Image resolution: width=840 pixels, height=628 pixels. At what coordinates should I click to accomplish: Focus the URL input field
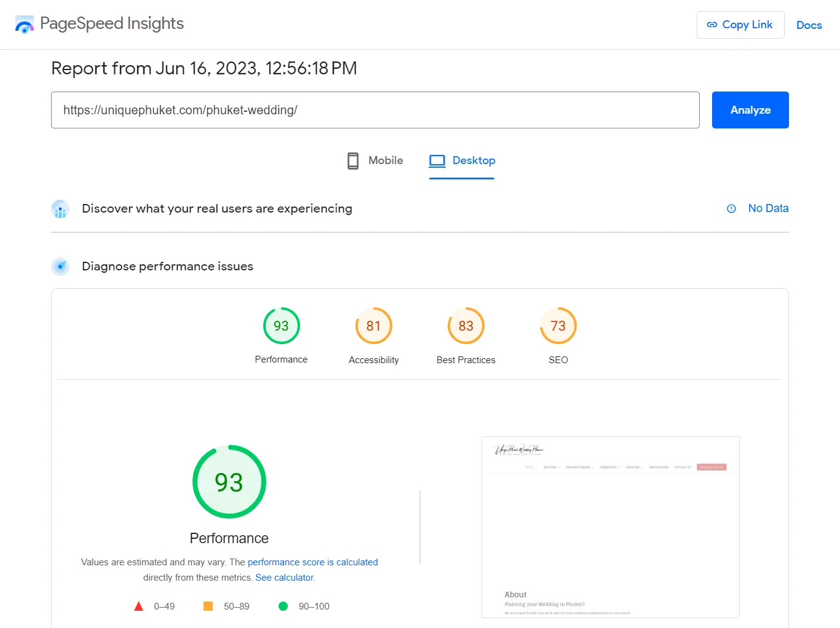pyautogui.click(x=375, y=110)
